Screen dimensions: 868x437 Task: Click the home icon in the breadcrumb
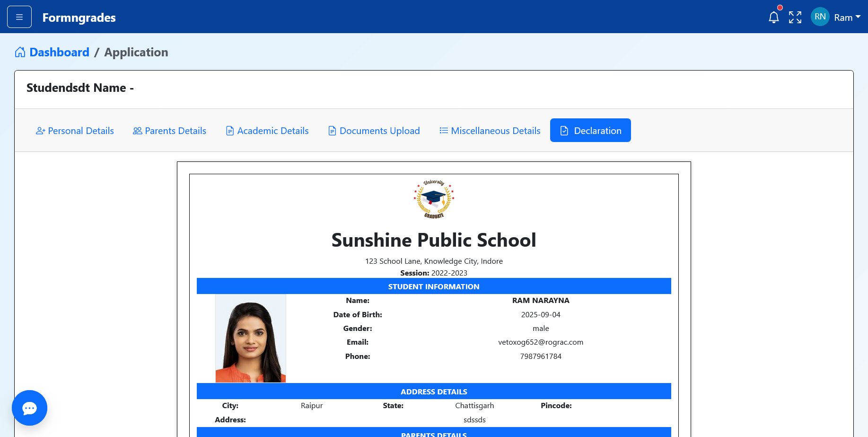pos(20,52)
